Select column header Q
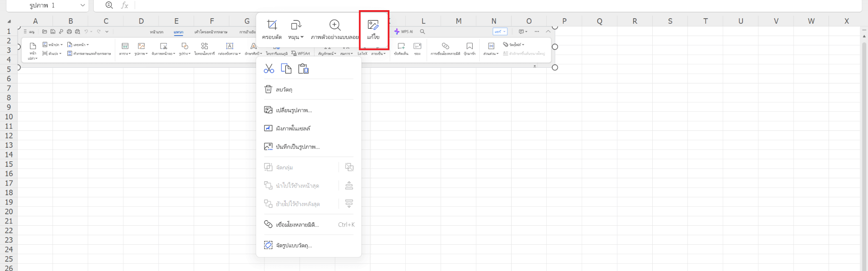Viewport: 868px width, 271px height. pos(599,21)
